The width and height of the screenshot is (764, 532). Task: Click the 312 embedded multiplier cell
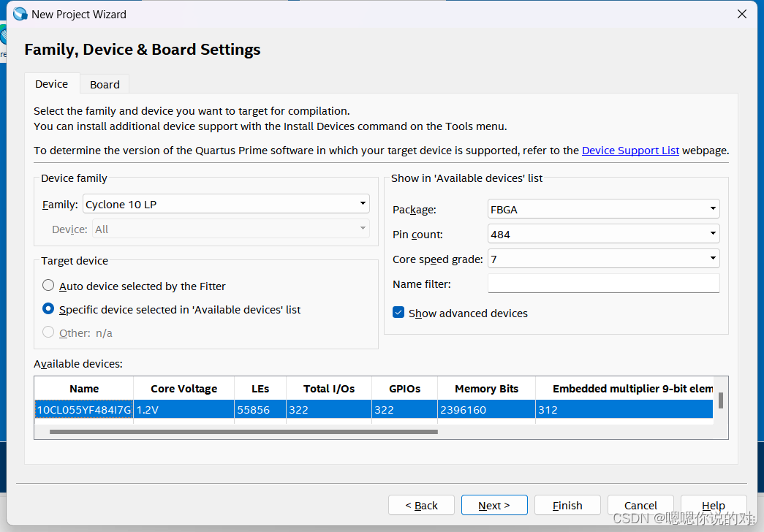tap(624, 410)
